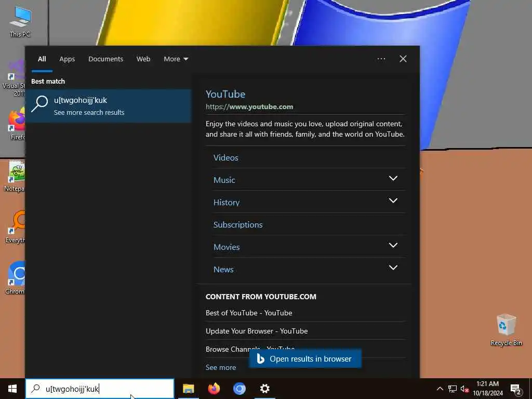The height and width of the screenshot is (399, 532).
Task: Switch to the All search tab
Action: click(42, 59)
